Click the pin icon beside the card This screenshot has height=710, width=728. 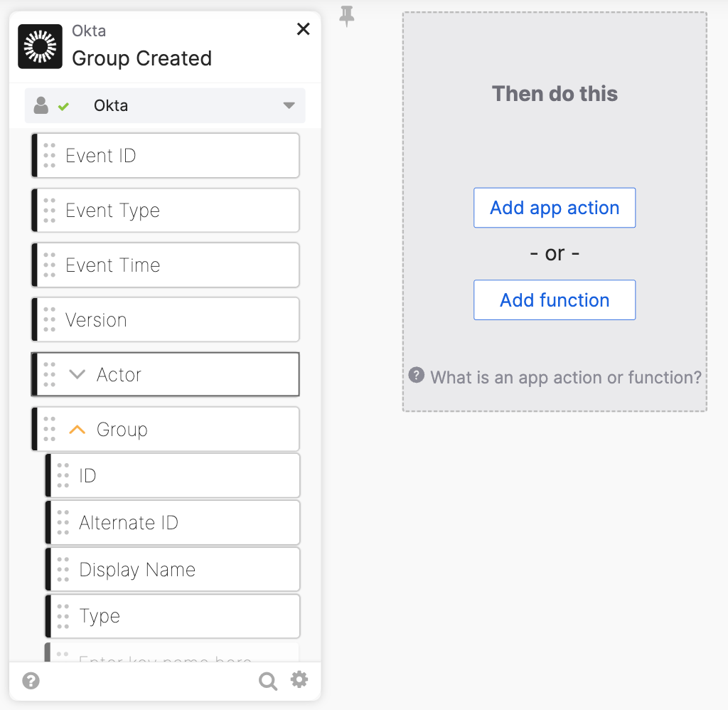click(x=347, y=16)
